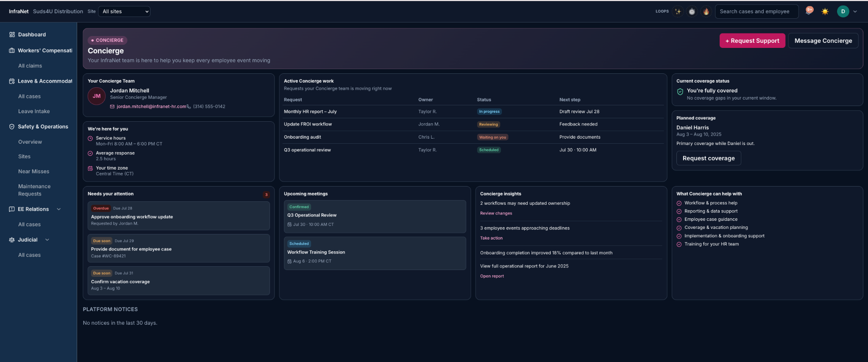Open Workflow Training Session meeting card
The height and width of the screenshot is (362, 868).
375,253
